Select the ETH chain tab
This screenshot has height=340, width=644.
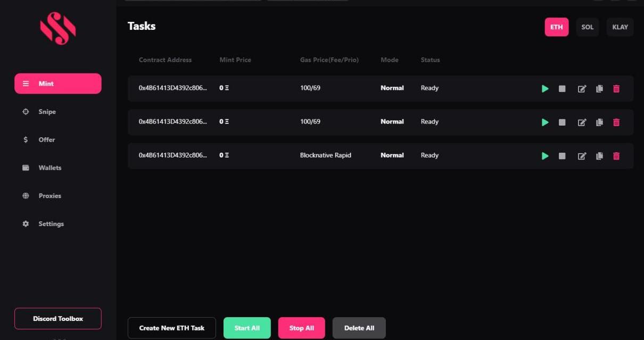(x=556, y=27)
